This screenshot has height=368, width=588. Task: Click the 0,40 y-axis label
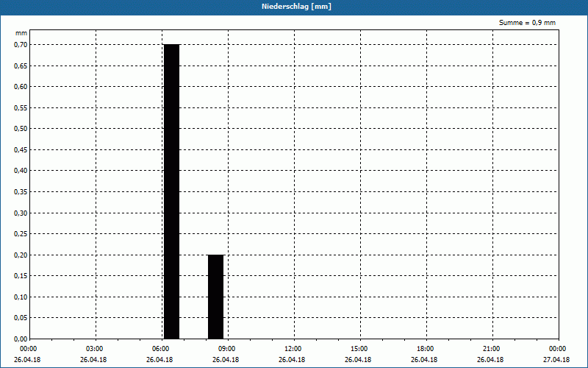(21, 171)
